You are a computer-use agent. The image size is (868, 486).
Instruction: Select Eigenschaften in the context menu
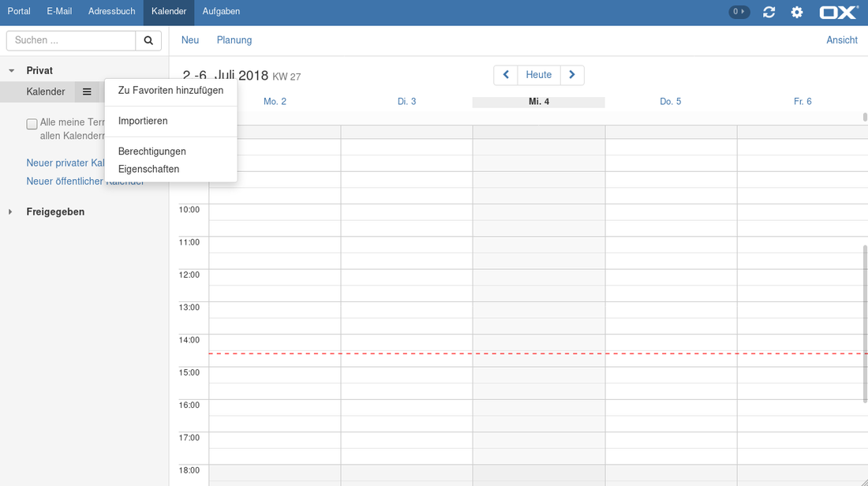(x=148, y=169)
